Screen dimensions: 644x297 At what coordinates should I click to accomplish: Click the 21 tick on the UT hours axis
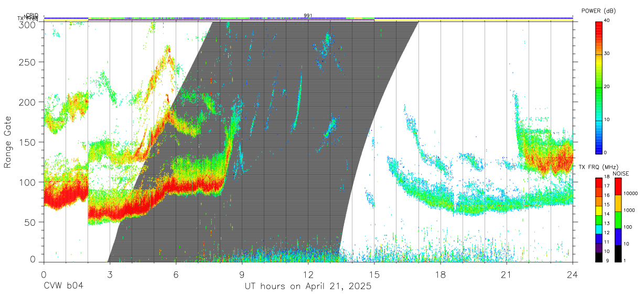point(507,273)
